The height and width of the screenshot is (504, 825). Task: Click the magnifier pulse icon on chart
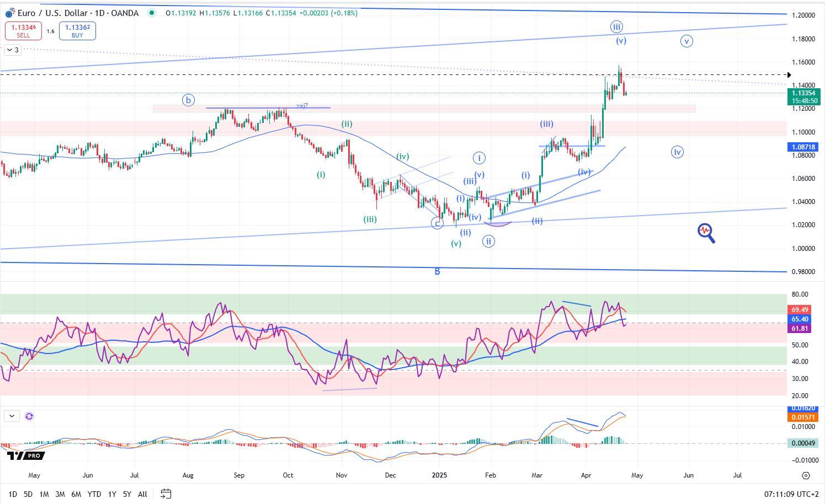[x=706, y=233]
